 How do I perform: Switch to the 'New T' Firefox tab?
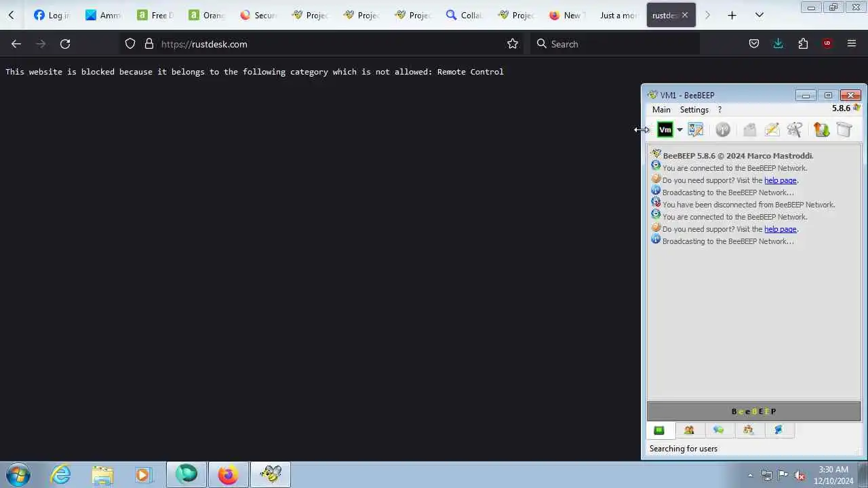(567, 15)
